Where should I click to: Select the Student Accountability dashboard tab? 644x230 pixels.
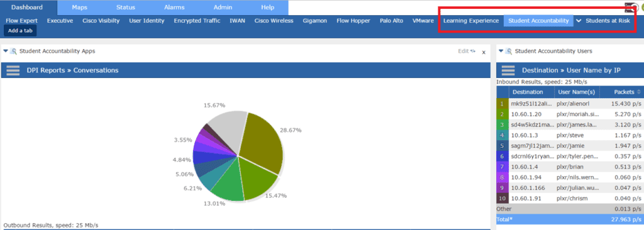538,21
